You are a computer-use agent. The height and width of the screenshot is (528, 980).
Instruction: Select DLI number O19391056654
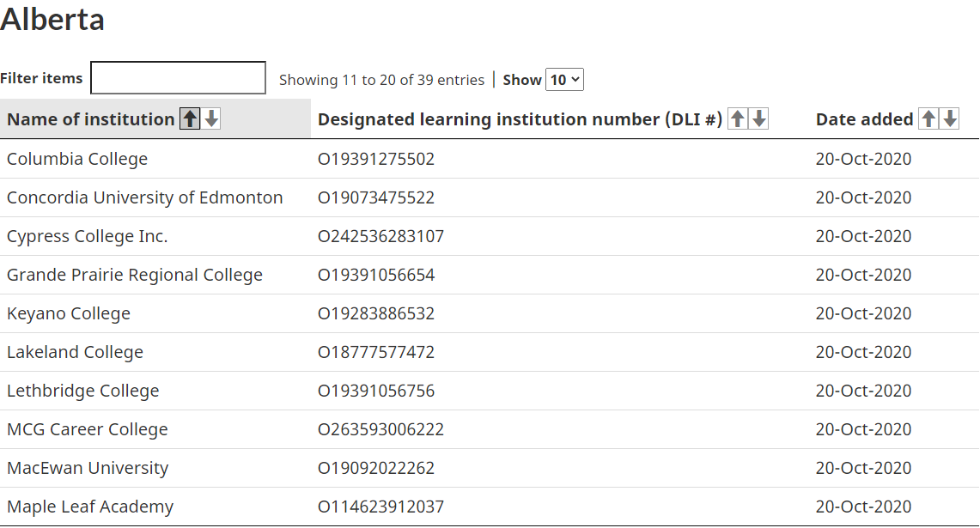[x=376, y=275]
